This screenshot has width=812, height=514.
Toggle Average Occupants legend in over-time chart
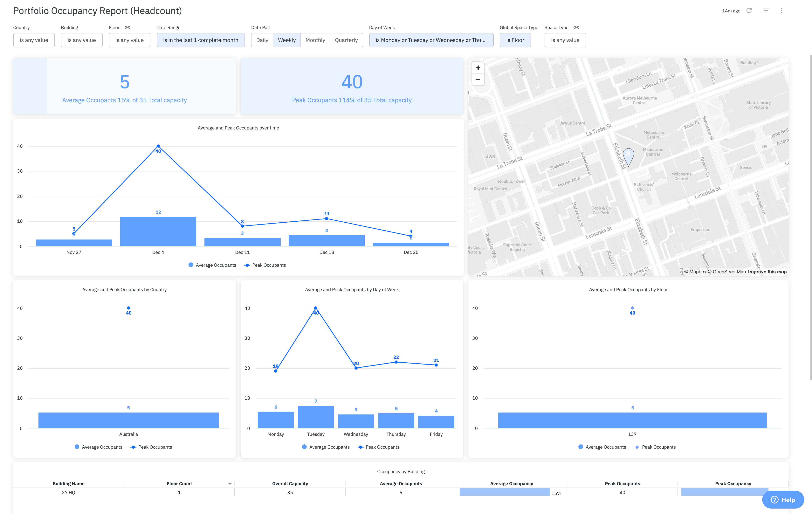click(212, 265)
